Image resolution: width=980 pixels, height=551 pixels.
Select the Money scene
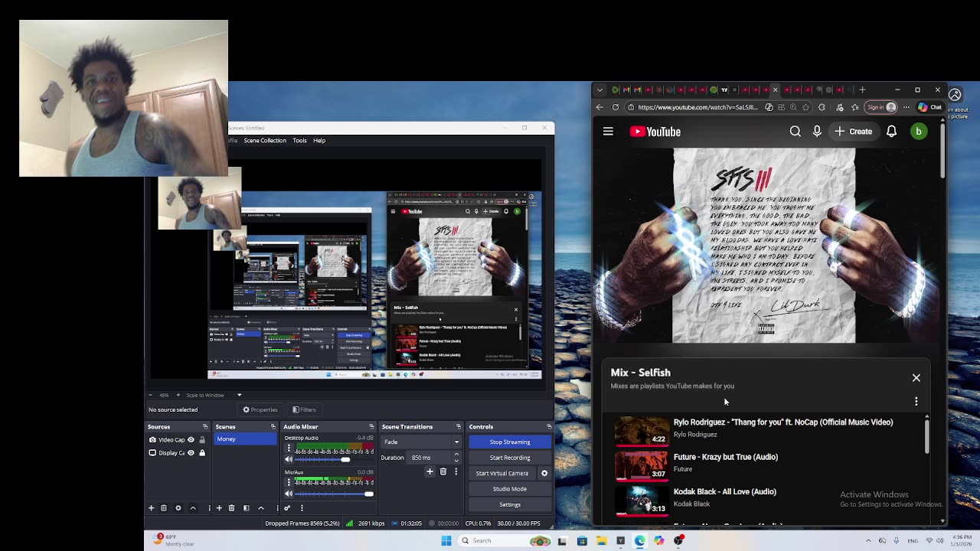pos(245,439)
